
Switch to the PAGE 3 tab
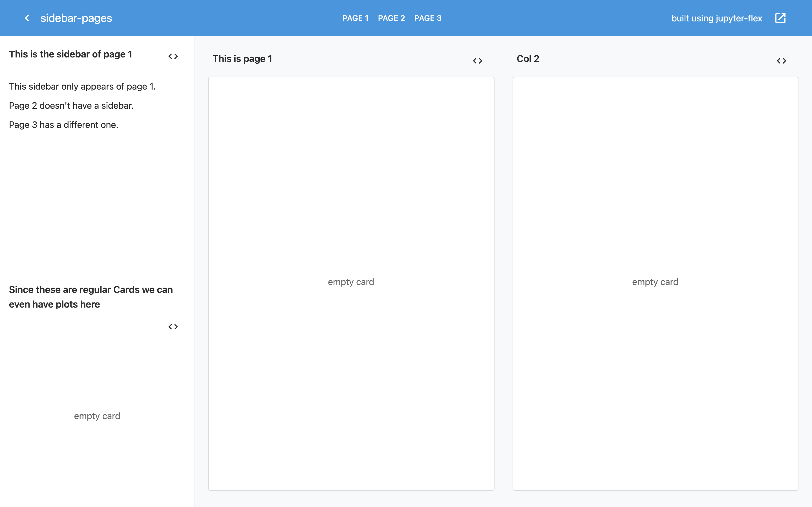pyautogui.click(x=428, y=18)
